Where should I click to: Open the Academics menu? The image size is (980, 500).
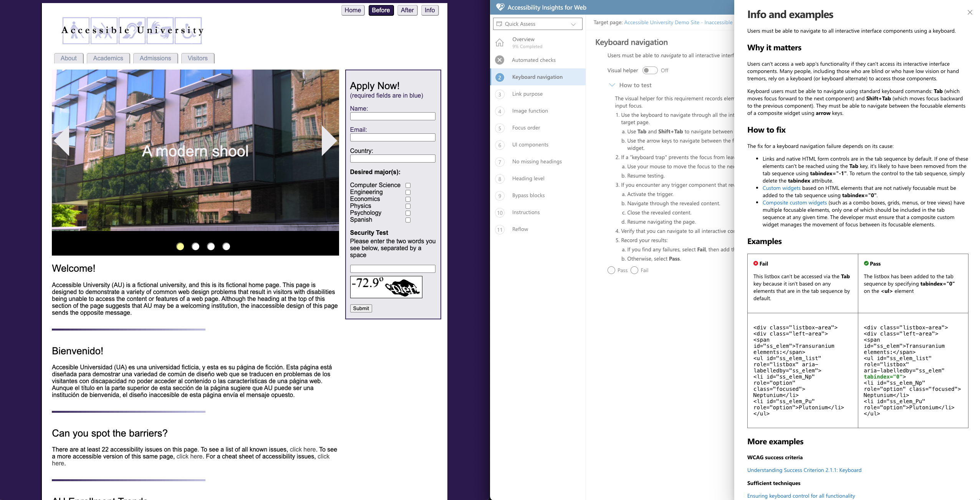coord(108,58)
